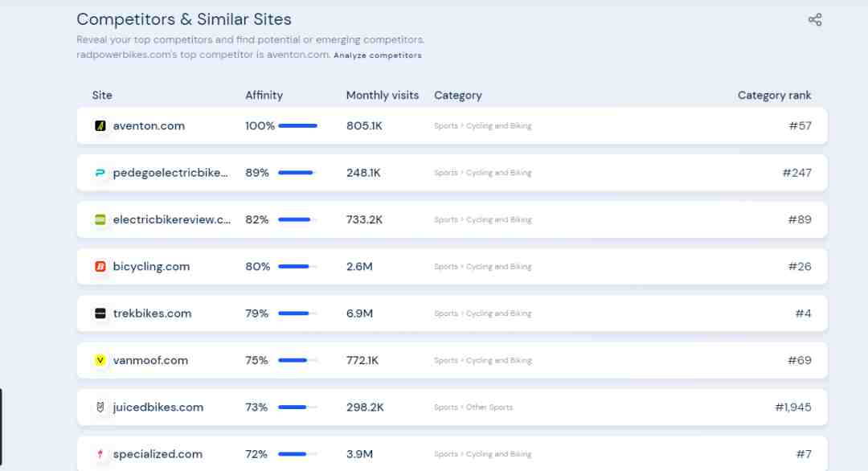Click the Affinity column header
The height and width of the screenshot is (471, 868).
[264, 95]
